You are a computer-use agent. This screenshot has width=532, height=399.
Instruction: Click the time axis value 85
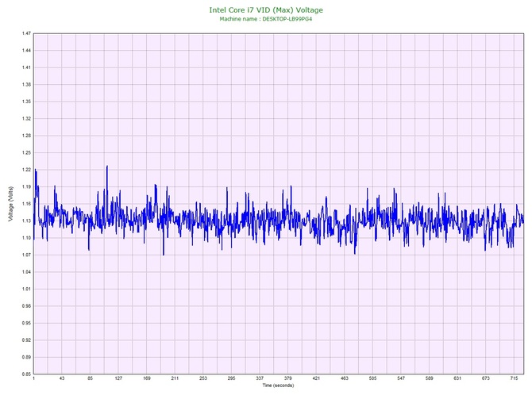point(90,378)
